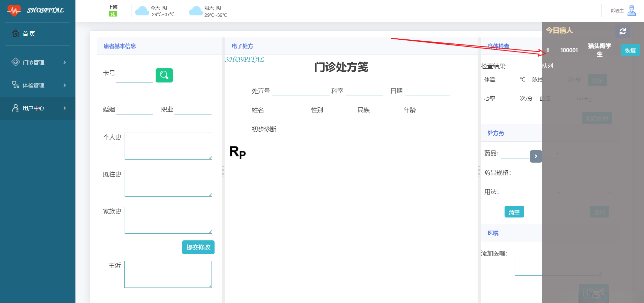Screen dimensions: 644x303
Task: Expand the 体检管理 menu chevron
Action: 65,85
